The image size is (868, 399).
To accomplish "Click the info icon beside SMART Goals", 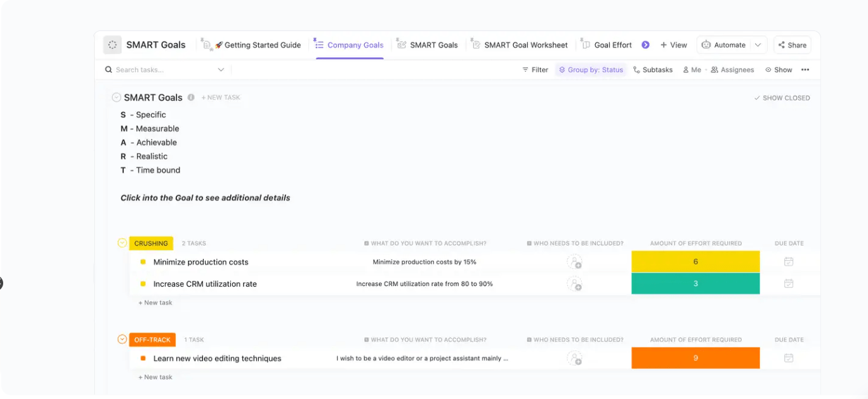I will [x=191, y=98].
